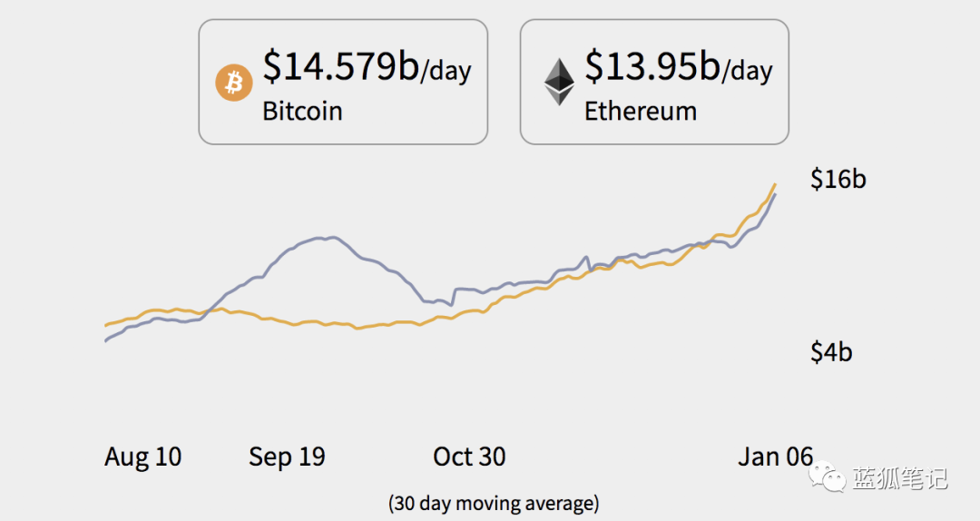Click the Bitcoin label under the price
Viewport: 980px width, 521px height.
(302, 112)
